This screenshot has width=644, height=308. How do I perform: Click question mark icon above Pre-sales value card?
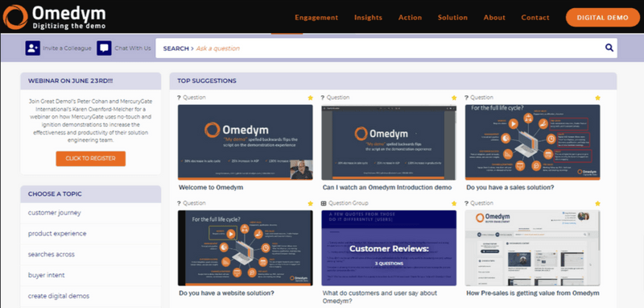coord(467,203)
